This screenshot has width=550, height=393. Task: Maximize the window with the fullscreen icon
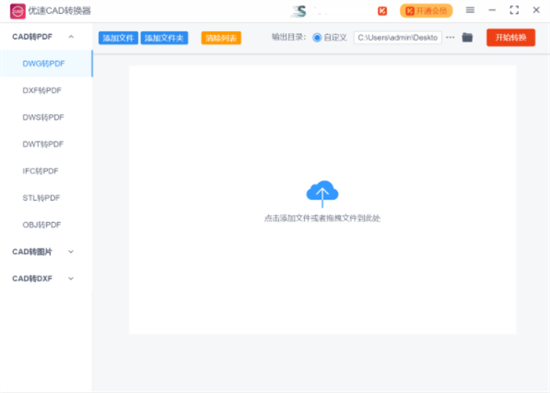514,10
